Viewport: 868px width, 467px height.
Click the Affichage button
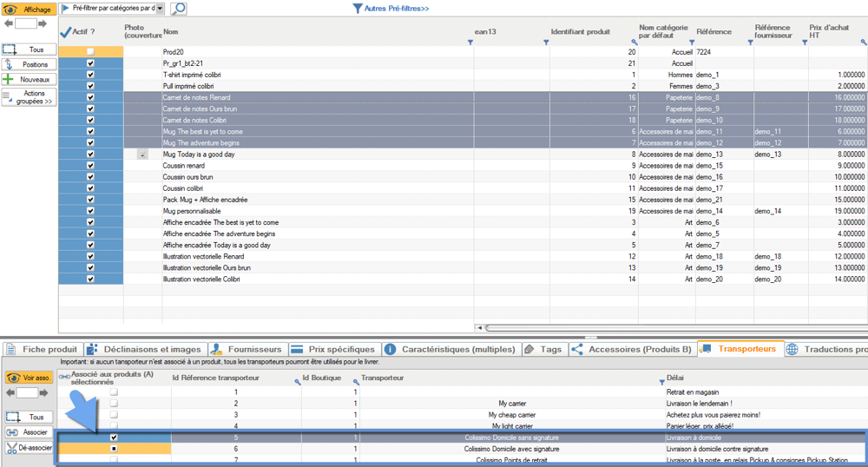(x=30, y=10)
